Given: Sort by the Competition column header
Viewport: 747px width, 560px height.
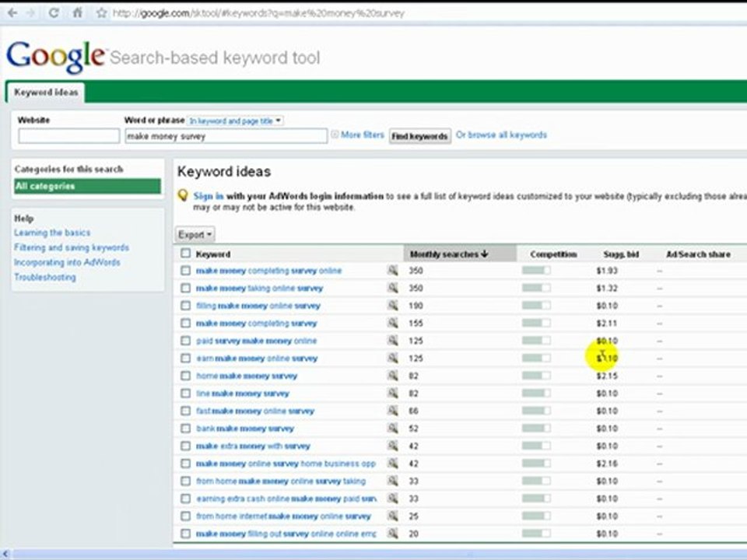Looking at the screenshot, I should (x=553, y=254).
